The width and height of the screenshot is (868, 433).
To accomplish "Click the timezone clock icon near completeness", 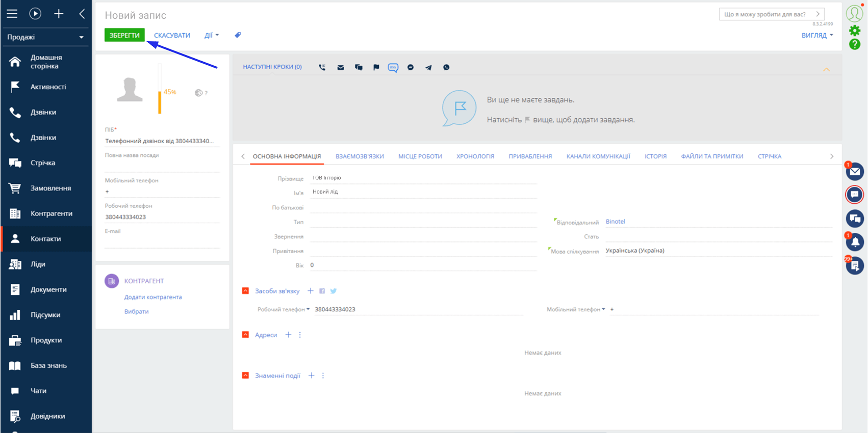I will [199, 93].
